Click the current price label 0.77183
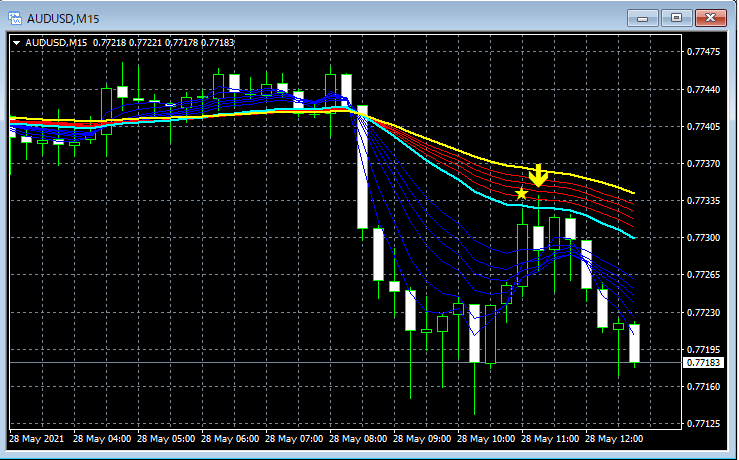Viewport: 739px width, 460px height. click(x=704, y=362)
